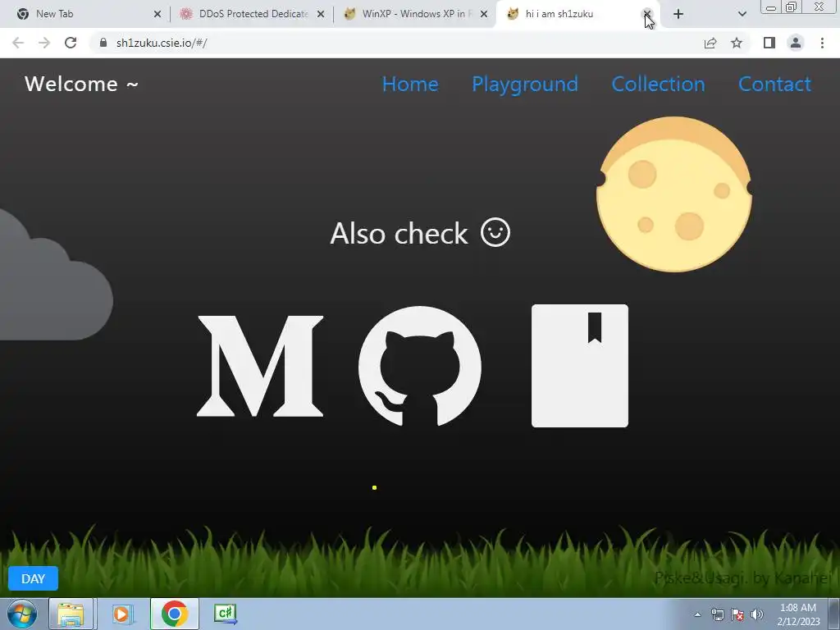Toggle the browser side panel
This screenshot has width=840, height=630.
(769, 43)
